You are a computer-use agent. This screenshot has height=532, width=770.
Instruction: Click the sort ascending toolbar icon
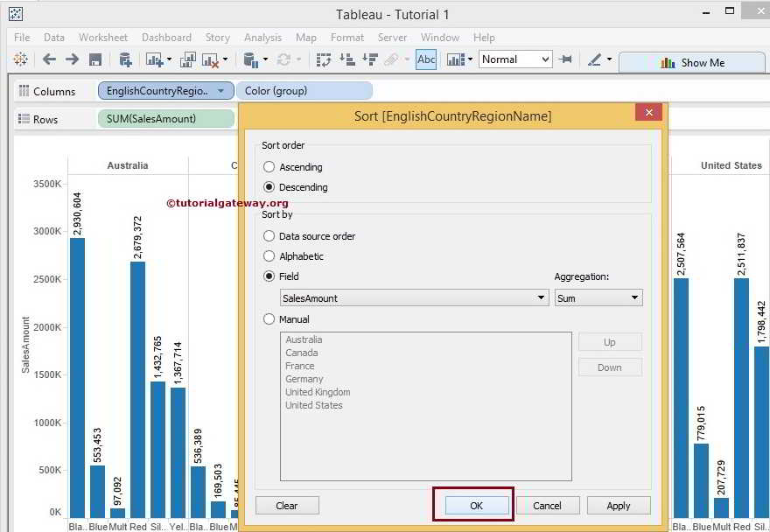[x=347, y=59]
